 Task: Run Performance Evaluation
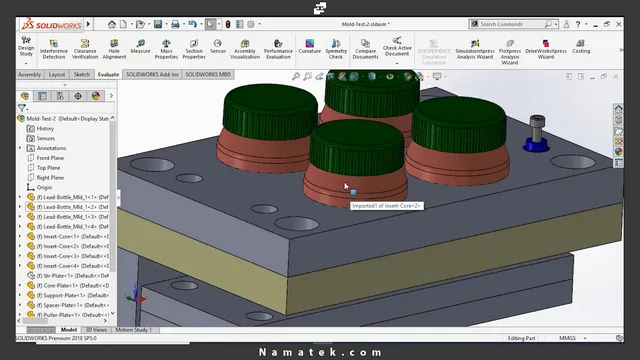(x=278, y=49)
